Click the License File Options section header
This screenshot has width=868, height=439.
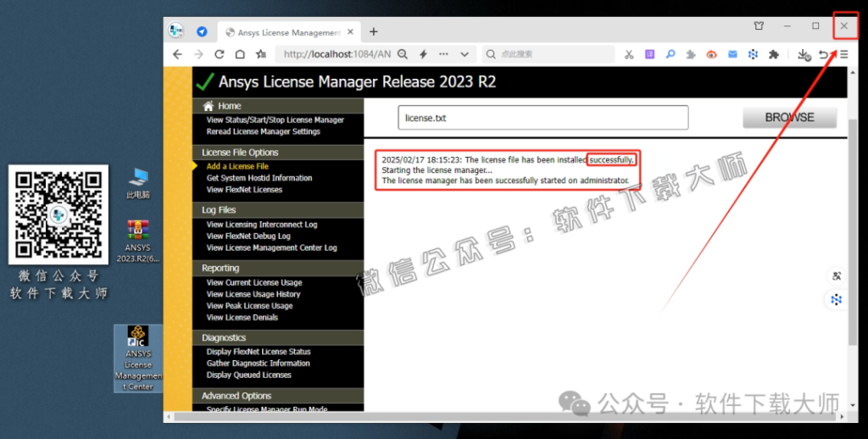coord(278,153)
